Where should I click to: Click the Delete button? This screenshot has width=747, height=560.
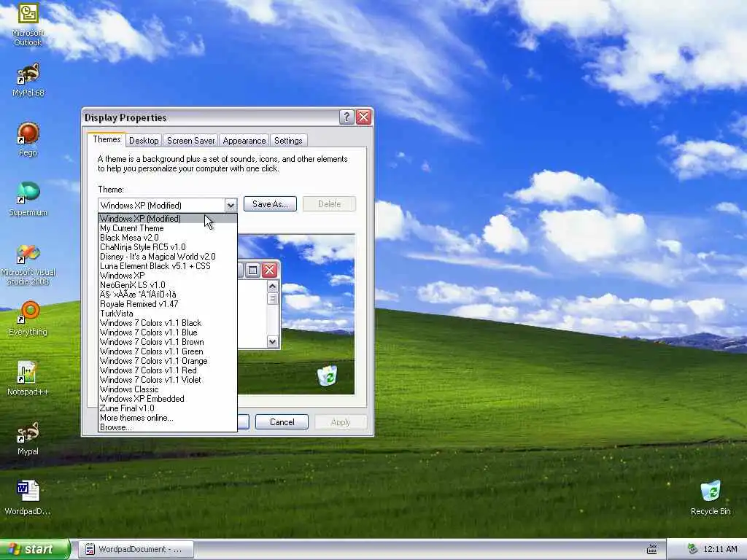(x=329, y=204)
